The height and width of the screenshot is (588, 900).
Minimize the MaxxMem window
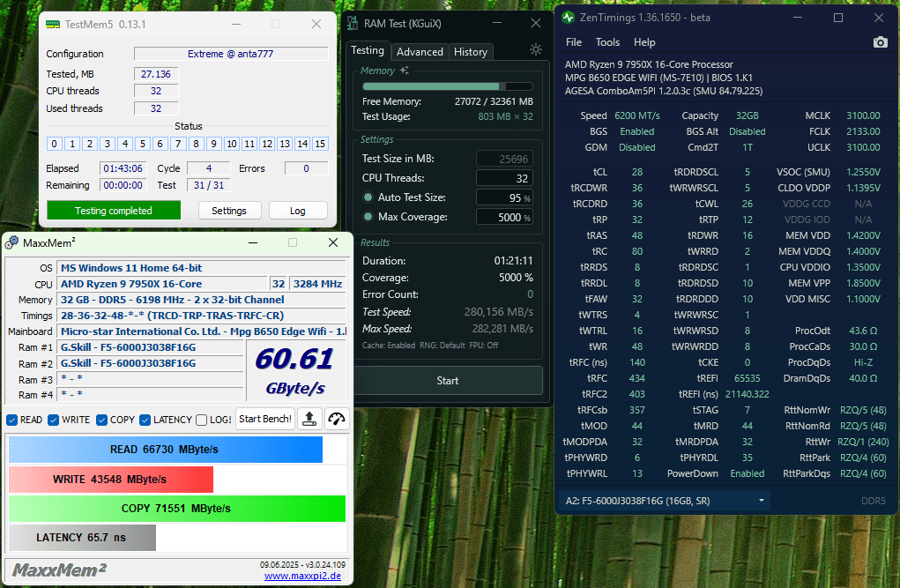click(x=253, y=243)
